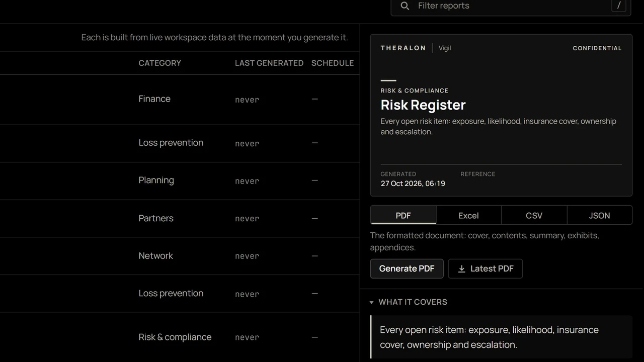Select the Finance category row

180,100
